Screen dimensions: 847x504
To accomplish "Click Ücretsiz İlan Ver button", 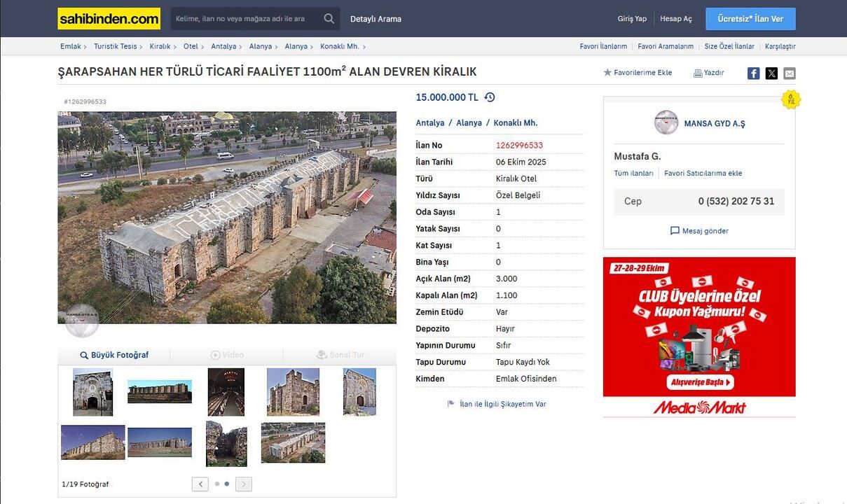I will click(750, 19).
